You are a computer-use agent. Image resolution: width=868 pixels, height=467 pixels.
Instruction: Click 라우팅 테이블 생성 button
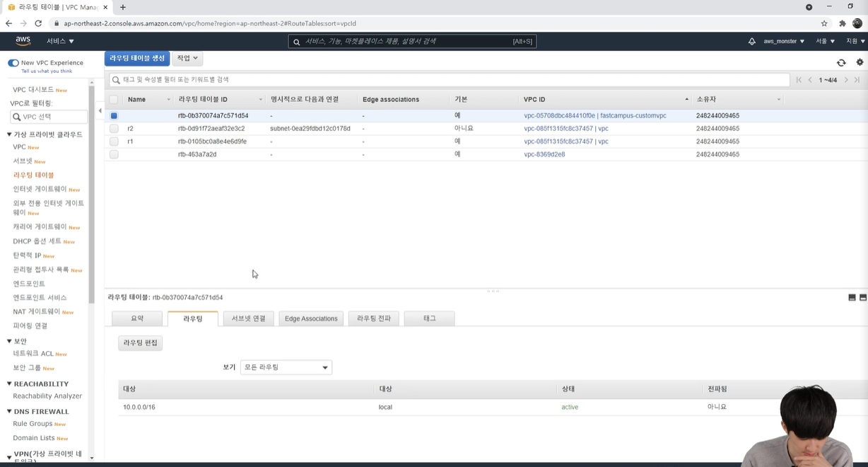tap(137, 58)
